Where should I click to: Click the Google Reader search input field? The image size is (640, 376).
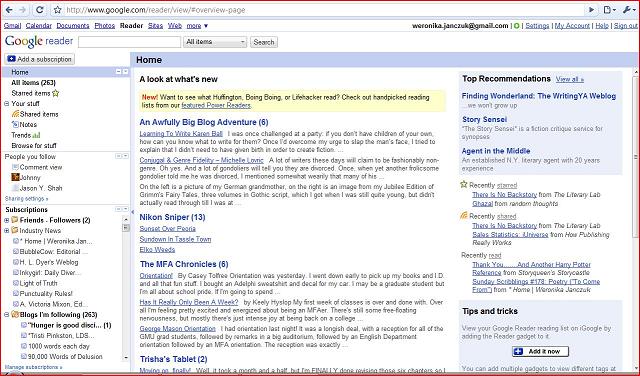pyautogui.click(x=129, y=42)
